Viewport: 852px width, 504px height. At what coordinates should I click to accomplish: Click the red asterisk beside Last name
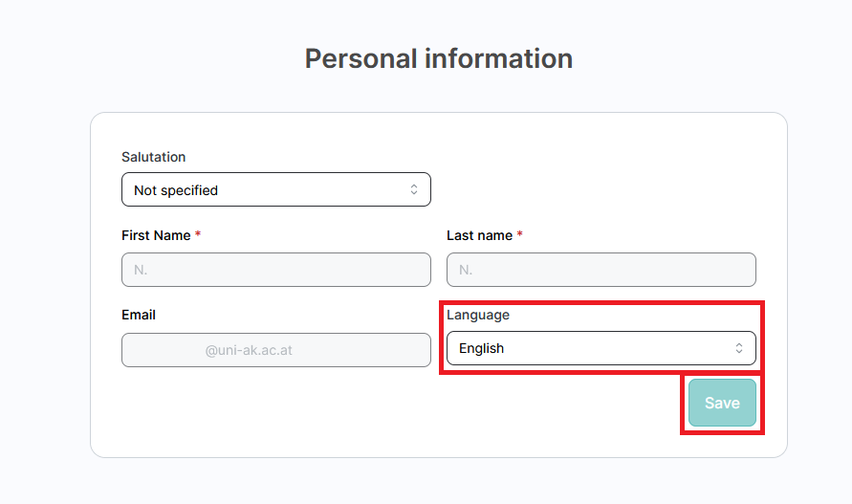520,235
